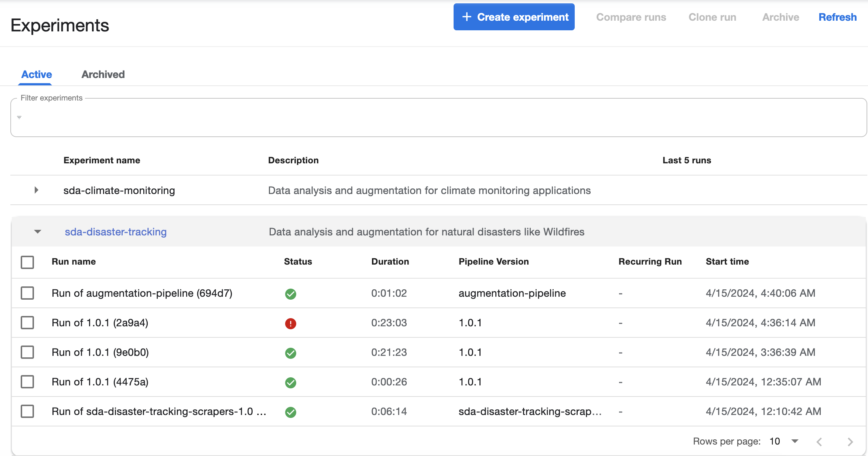The height and width of the screenshot is (456, 868).
Task: Click success status icon for run 694d7
Action: click(x=291, y=294)
